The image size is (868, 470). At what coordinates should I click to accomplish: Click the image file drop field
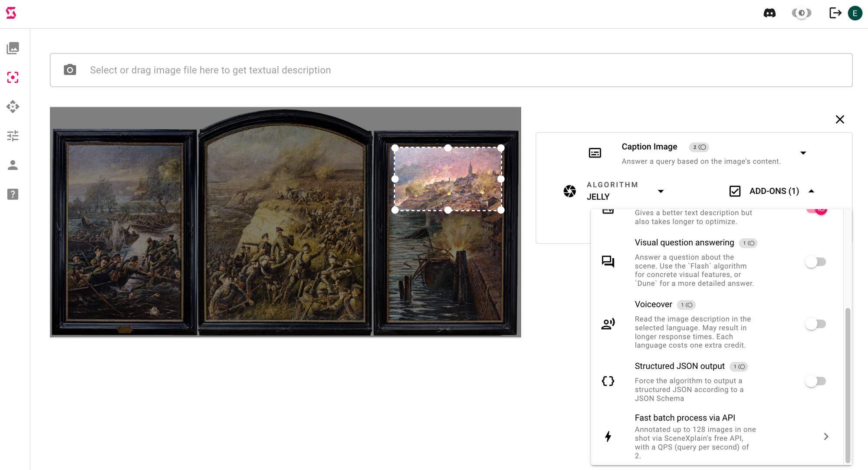[x=451, y=70]
